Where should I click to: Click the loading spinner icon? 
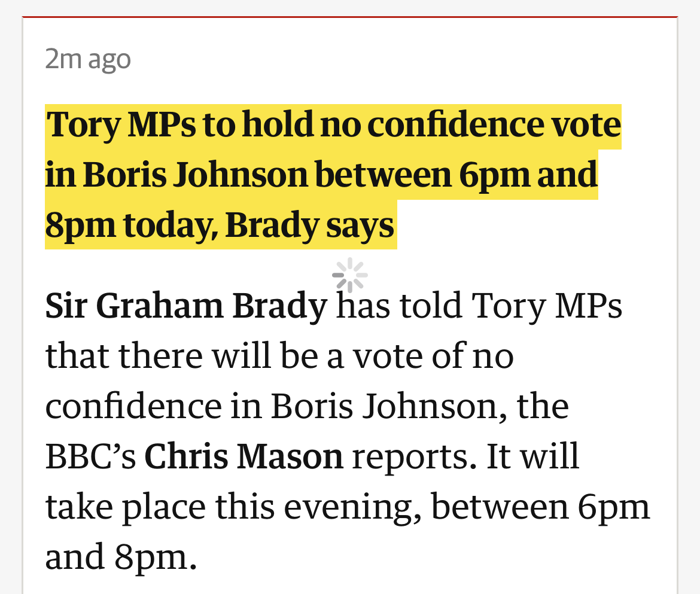[x=350, y=276]
